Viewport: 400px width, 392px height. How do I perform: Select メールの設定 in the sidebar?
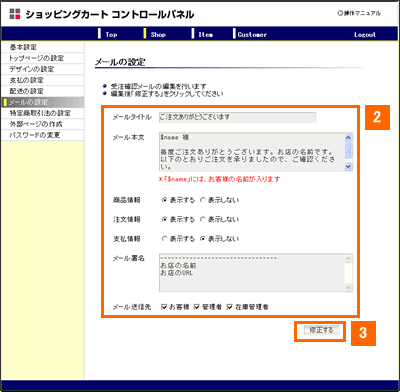tap(42, 102)
